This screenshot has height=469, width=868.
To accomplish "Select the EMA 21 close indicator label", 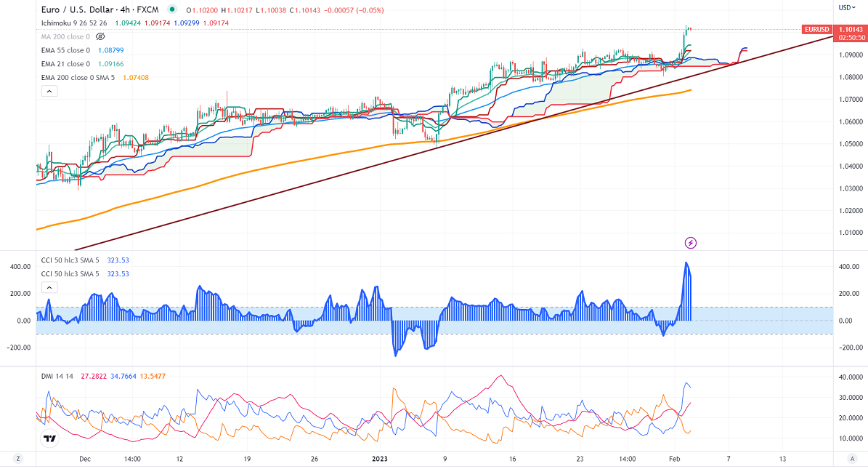I will (65, 64).
